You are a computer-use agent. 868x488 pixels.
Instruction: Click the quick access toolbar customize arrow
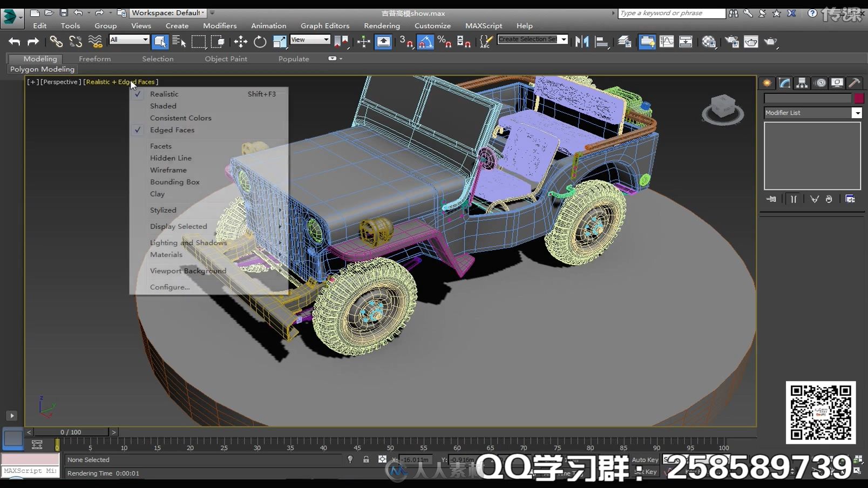coord(212,12)
